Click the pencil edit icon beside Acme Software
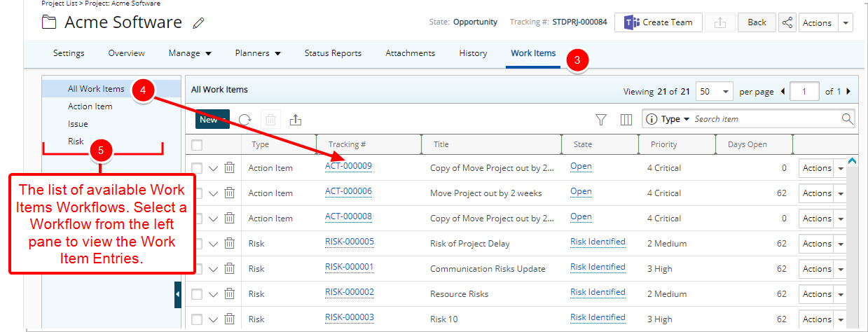This screenshot has height=332, width=868. coord(198,23)
